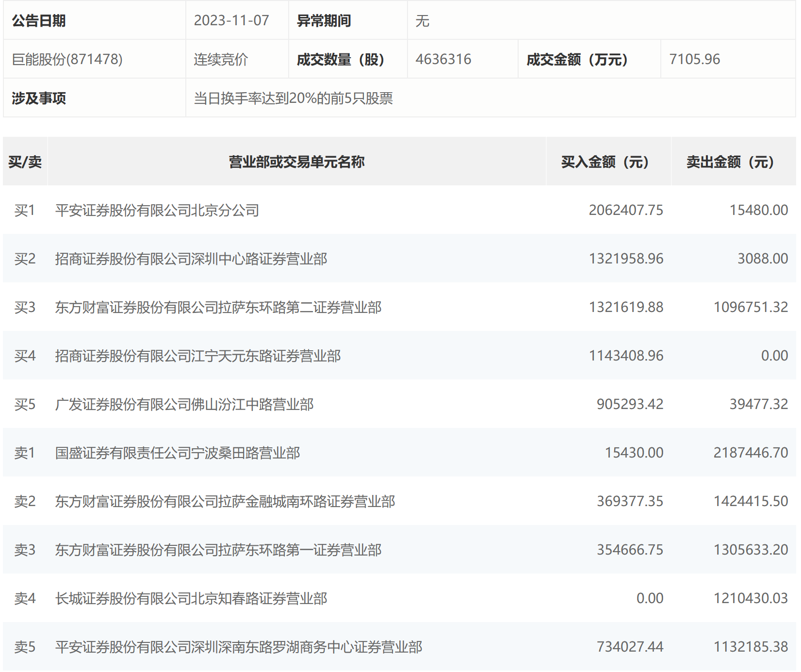Select buy amount 1321958.96
The height and width of the screenshot is (672, 801).
[x=626, y=259]
